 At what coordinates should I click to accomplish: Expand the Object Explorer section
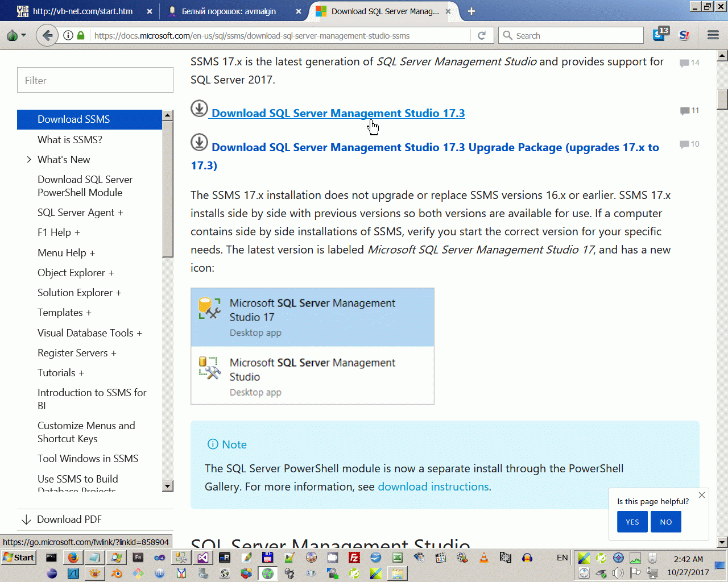76,273
